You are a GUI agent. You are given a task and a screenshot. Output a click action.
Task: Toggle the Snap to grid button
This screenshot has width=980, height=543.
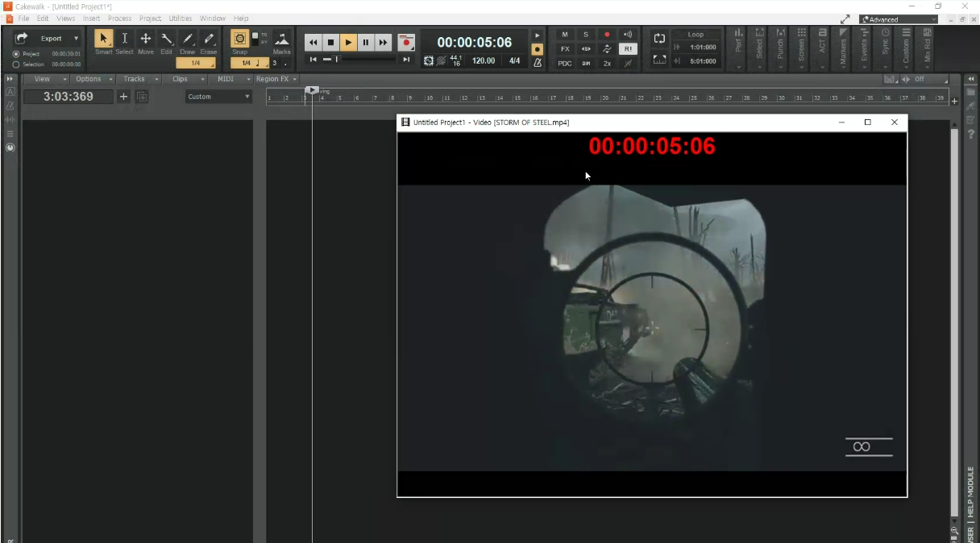coord(240,39)
